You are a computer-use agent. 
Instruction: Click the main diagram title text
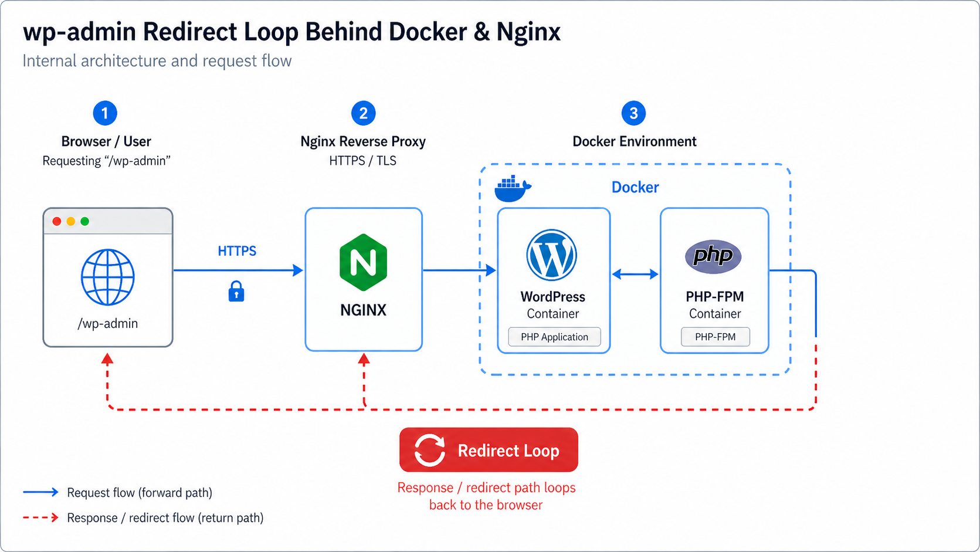pyautogui.click(x=291, y=32)
